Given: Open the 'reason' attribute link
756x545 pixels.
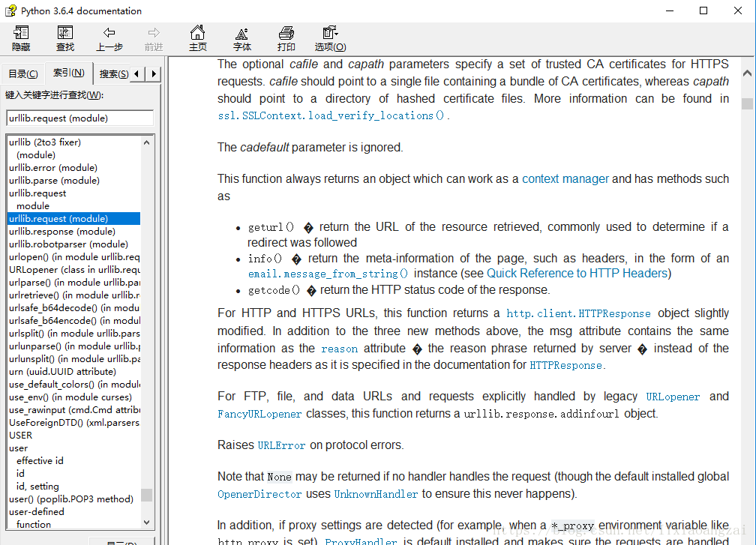Looking at the screenshot, I should coord(340,349).
